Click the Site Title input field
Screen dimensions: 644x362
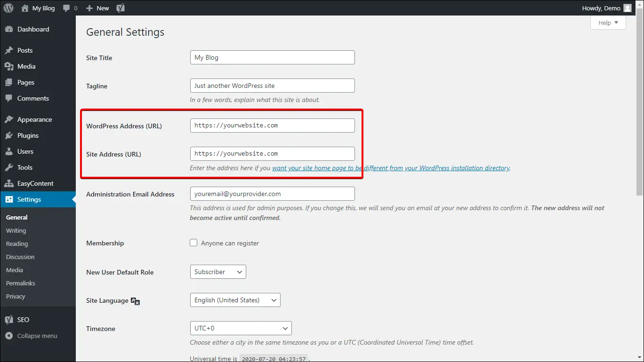273,57
